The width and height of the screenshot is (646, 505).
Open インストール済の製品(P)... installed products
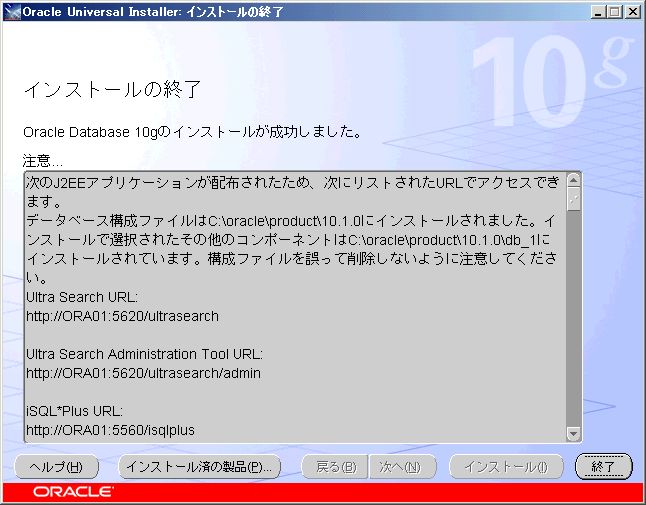pos(199,467)
